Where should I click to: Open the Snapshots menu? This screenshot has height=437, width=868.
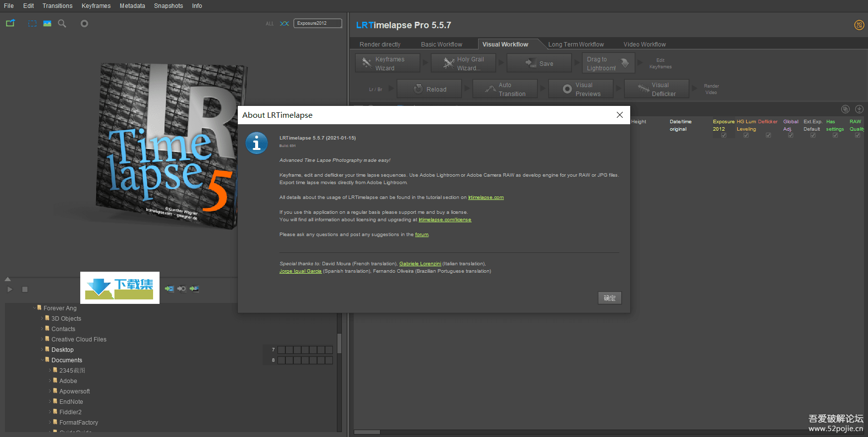click(168, 6)
